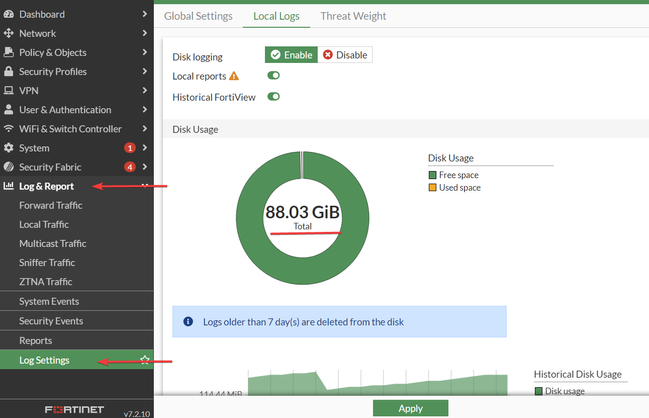Expand the System menu chevron
This screenshot has width=649, height=418.
[x=144, y=147]
